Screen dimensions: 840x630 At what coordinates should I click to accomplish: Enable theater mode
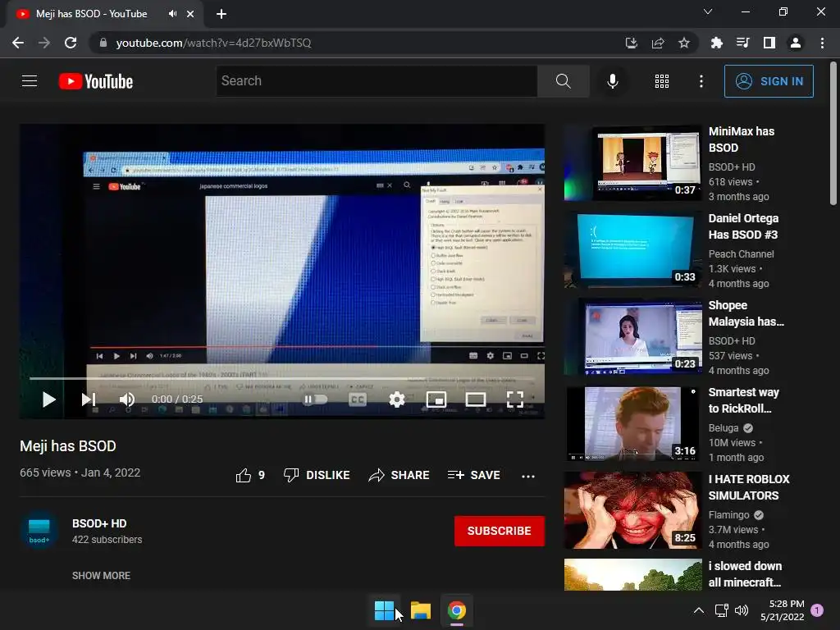[x=476, y=399]
